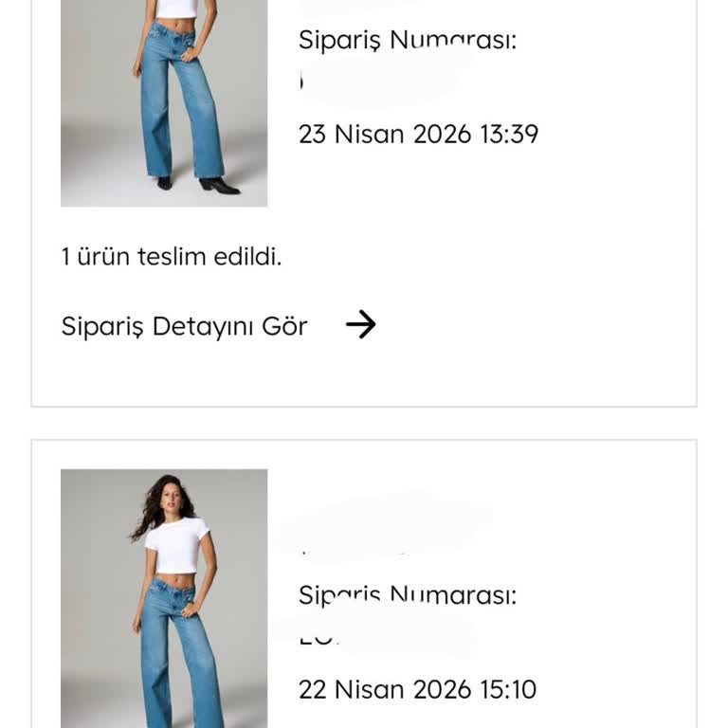This screenshot has width=728, height=728.
Task: Click the "1 ürün teslim edildi." status text
Action: coord(172,256)
